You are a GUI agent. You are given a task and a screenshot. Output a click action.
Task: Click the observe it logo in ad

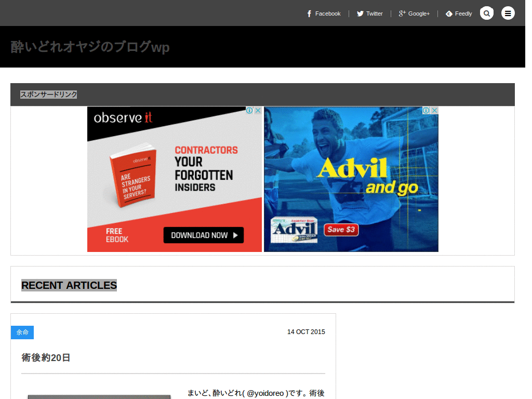[123, 118]
